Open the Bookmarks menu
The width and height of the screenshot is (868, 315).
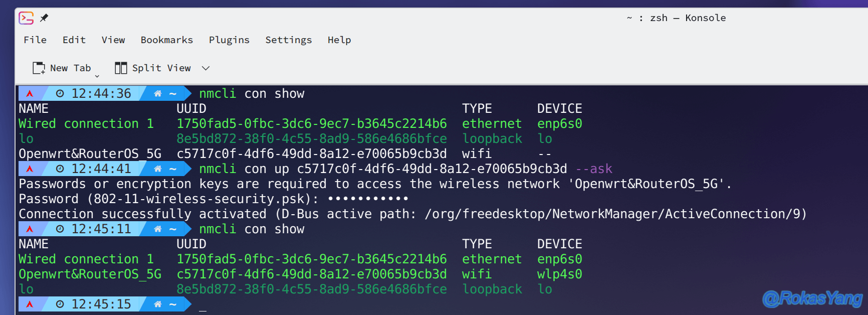click(x=167, y=40)
